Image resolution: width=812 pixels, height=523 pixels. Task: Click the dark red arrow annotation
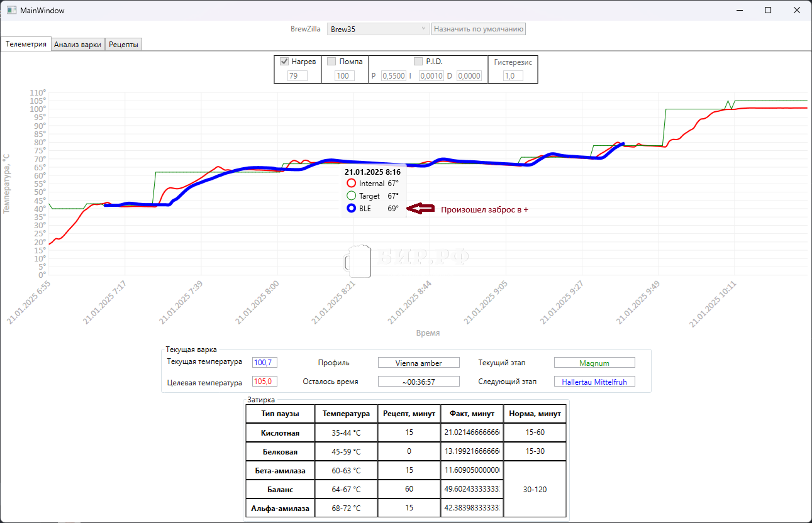pyautogui.click(x=421, y=209)
